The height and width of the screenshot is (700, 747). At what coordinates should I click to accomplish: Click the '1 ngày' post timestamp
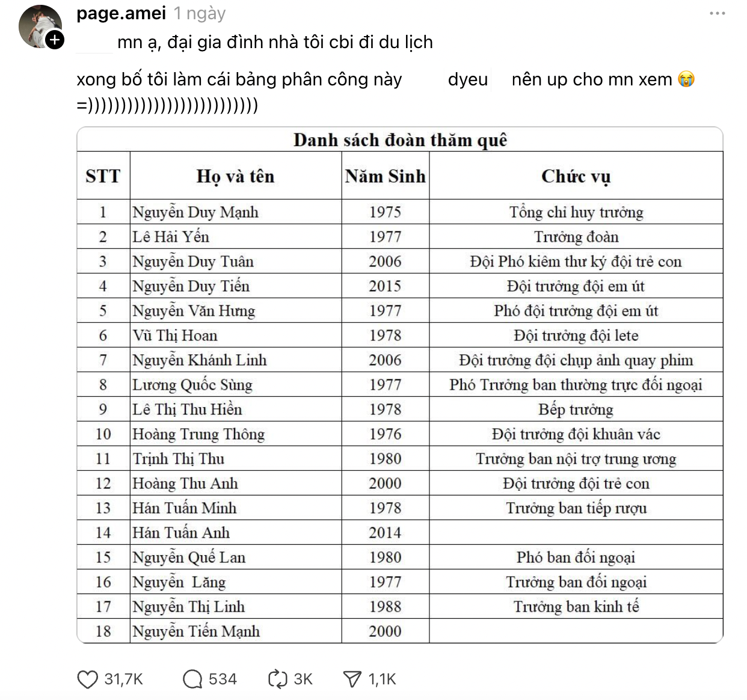point(200,13)
